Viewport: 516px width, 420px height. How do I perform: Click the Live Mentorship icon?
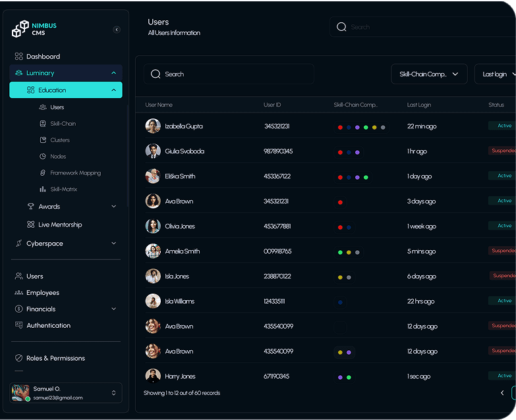pyautogui.click(x=30, y=224)
